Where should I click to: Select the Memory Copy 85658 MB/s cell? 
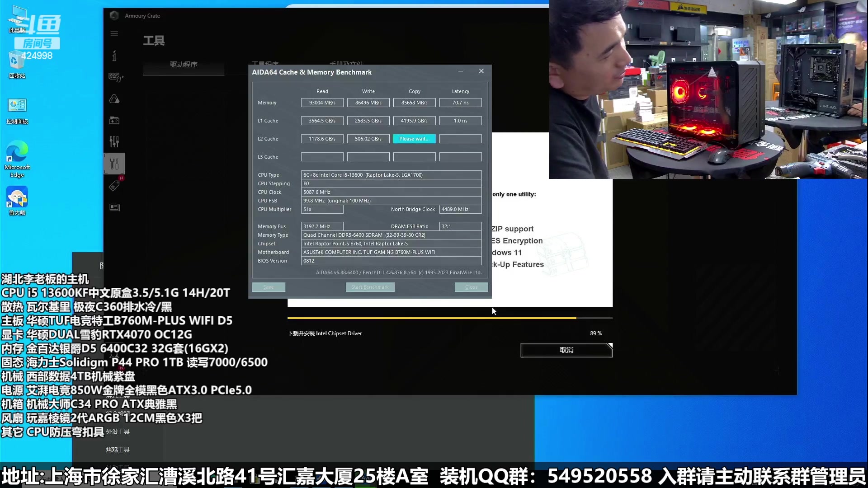(415, 103)
